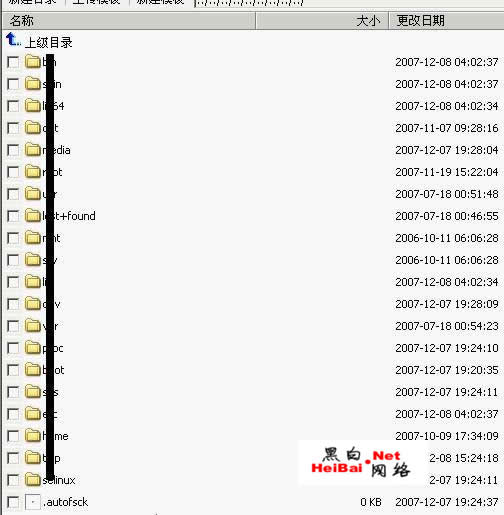Tick the checkbox for the boot folder
This screenshot has width=504, height=515.
click(13, 370)
